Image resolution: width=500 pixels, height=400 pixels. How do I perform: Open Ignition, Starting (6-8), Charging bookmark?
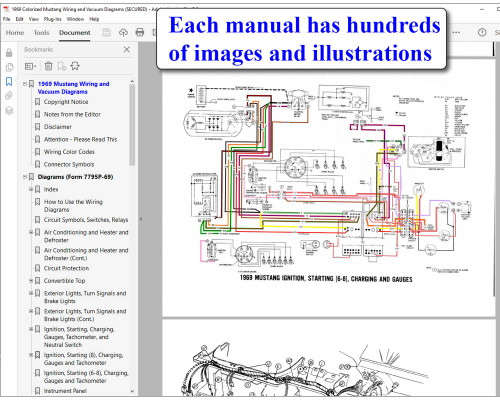86,377
